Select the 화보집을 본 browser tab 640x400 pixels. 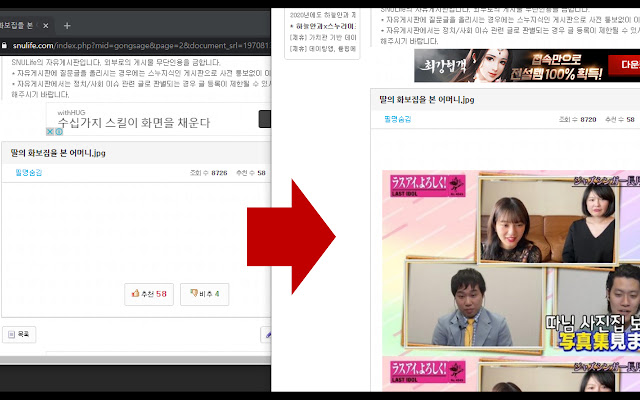25,26
